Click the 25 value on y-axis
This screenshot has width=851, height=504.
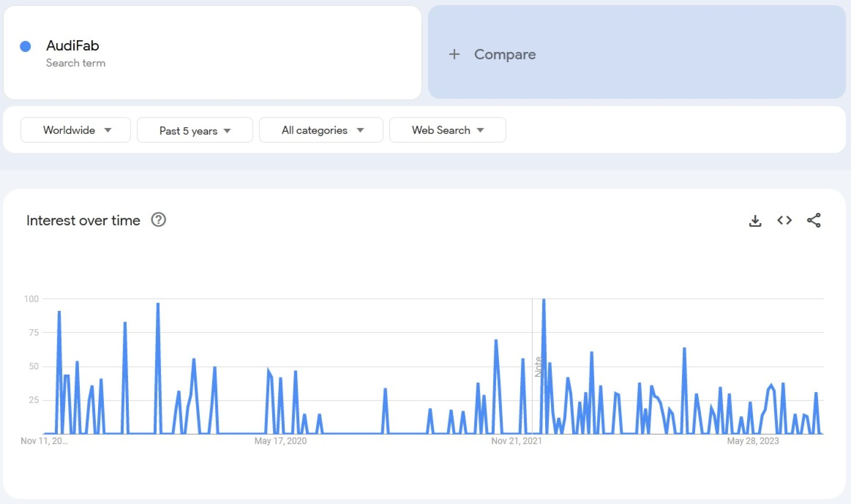tap(34, 400)
